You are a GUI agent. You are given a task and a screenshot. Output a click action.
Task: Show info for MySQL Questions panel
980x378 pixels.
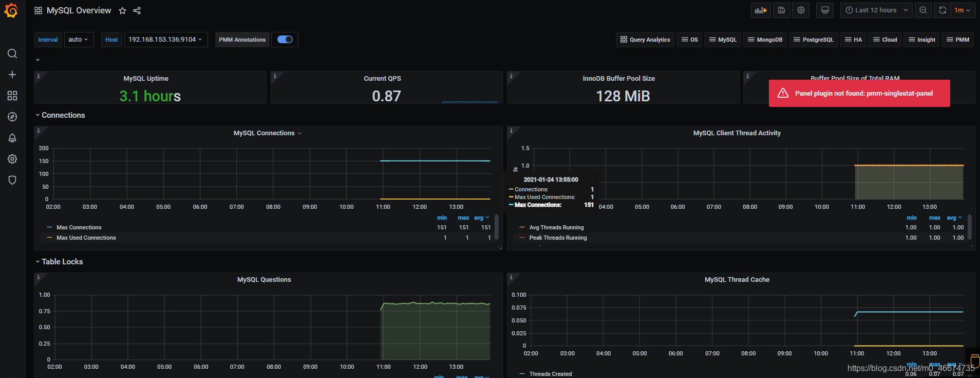(38, 277)
